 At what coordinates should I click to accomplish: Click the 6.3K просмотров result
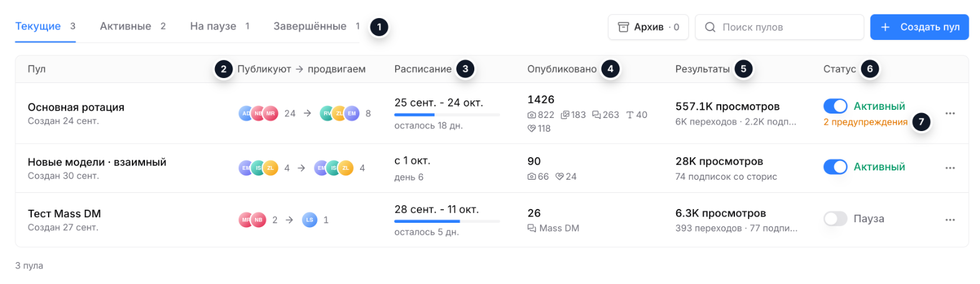(x=721, y=213)
